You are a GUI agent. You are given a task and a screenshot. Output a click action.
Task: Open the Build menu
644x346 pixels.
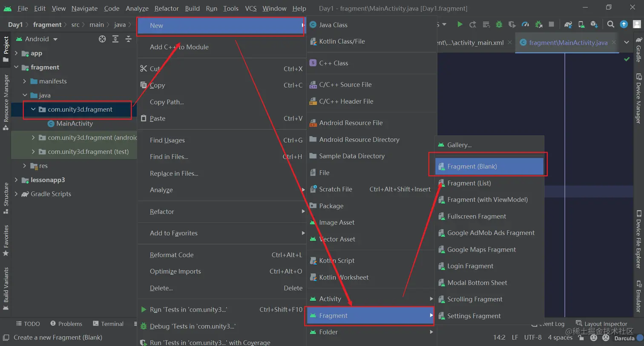[x=192, y=8]
